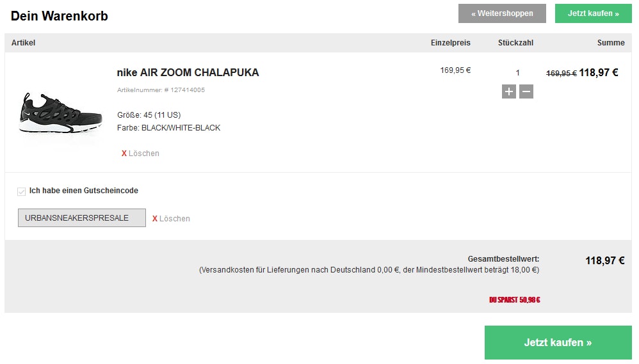Click the 'Löschen' text beside the coupon field

coord(175,219)
